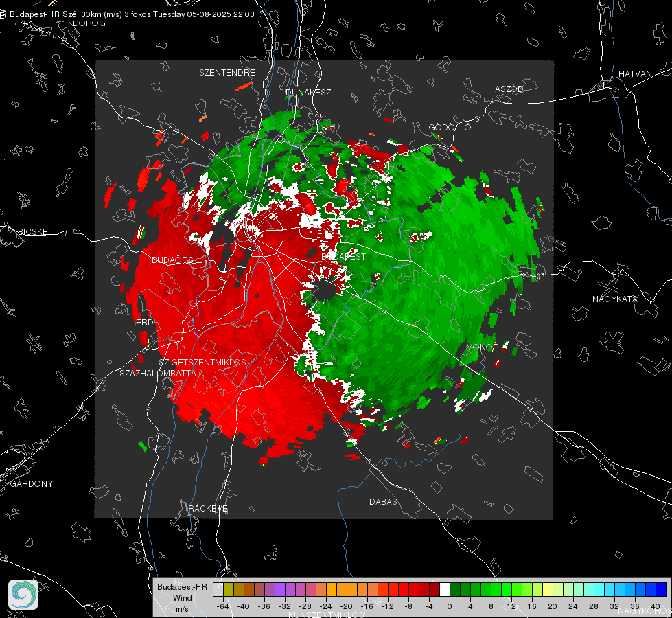672x618 pixels.
Task: Click the BICSKE city label
Action: (x=32, y=231)
